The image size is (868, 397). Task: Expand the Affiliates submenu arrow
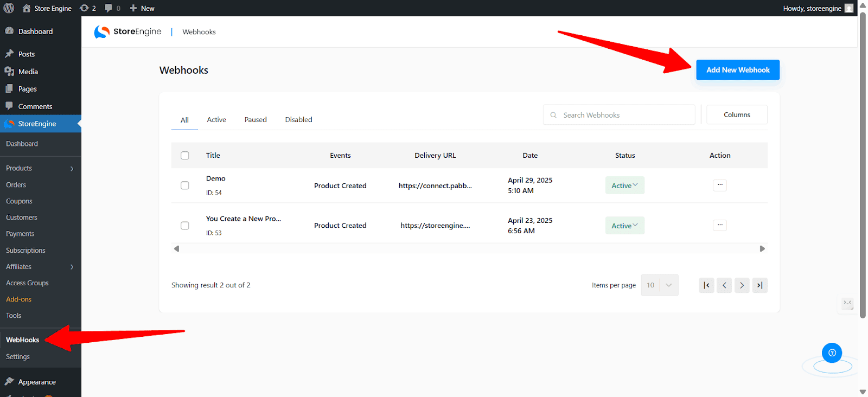(x=72, y=267)
